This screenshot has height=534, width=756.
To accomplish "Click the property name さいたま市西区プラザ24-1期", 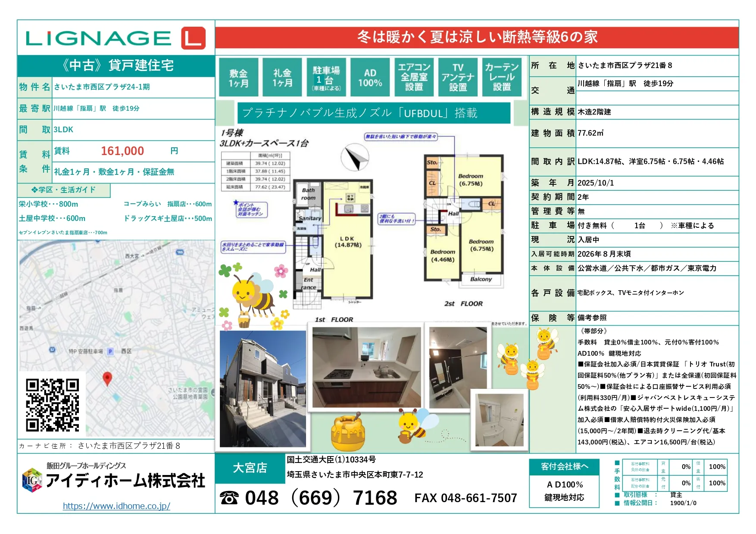I will click(x=102, y=87).
